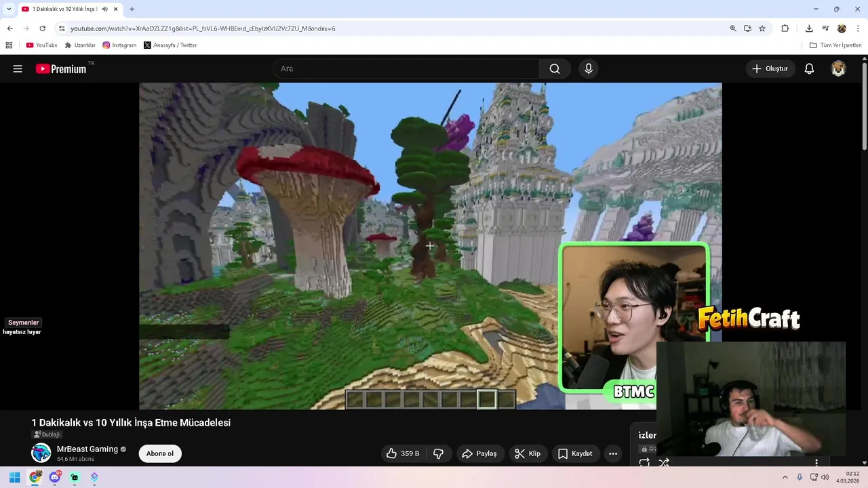Open the Instagram bookmark
Screen dimensions: 868x488
pos(119,45)
